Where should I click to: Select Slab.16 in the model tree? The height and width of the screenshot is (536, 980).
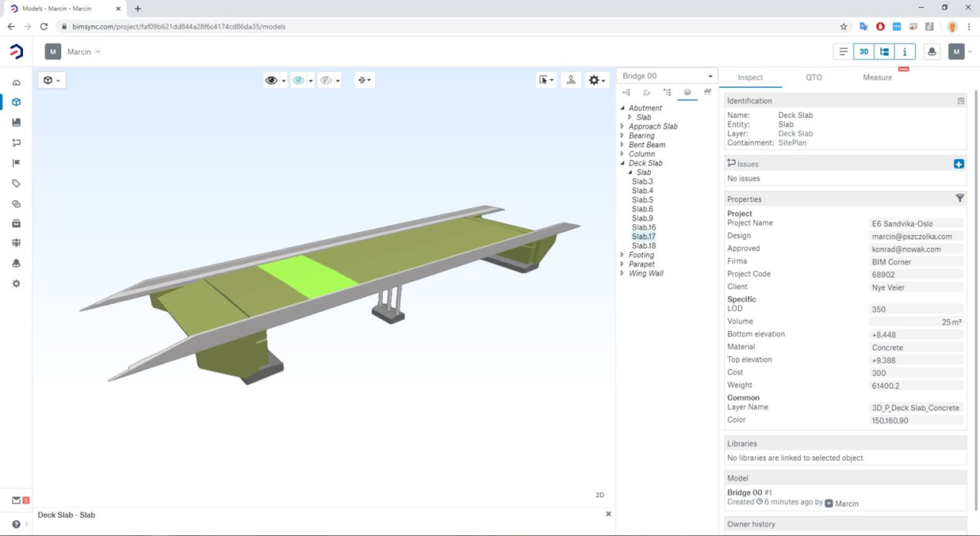coord(643,227)
